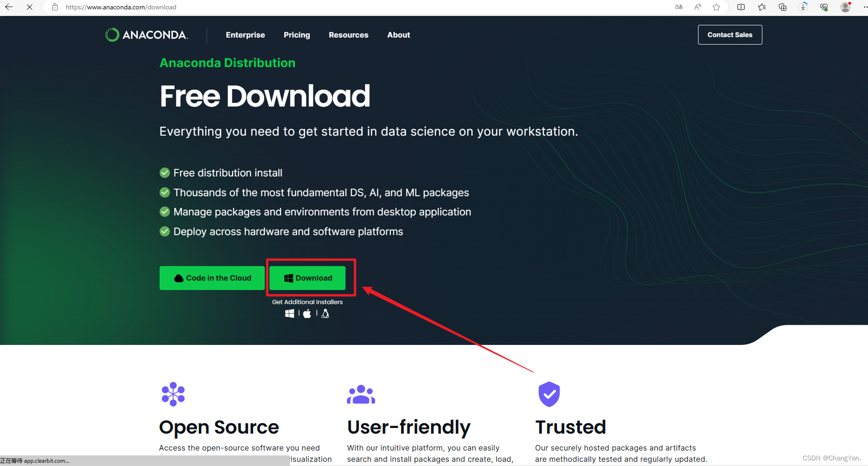The image size is (868, 466).
Task: Stop loading the page with X button
Action: (x=29, y=7)
